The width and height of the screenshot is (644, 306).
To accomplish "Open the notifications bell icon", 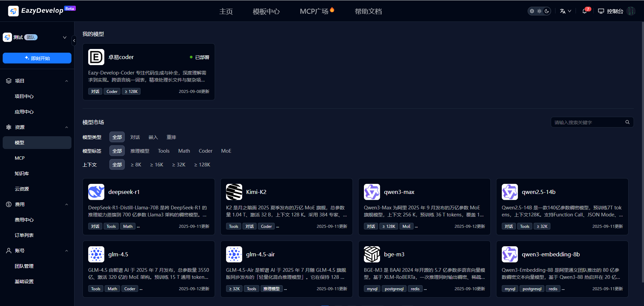I will coord(585,11).
